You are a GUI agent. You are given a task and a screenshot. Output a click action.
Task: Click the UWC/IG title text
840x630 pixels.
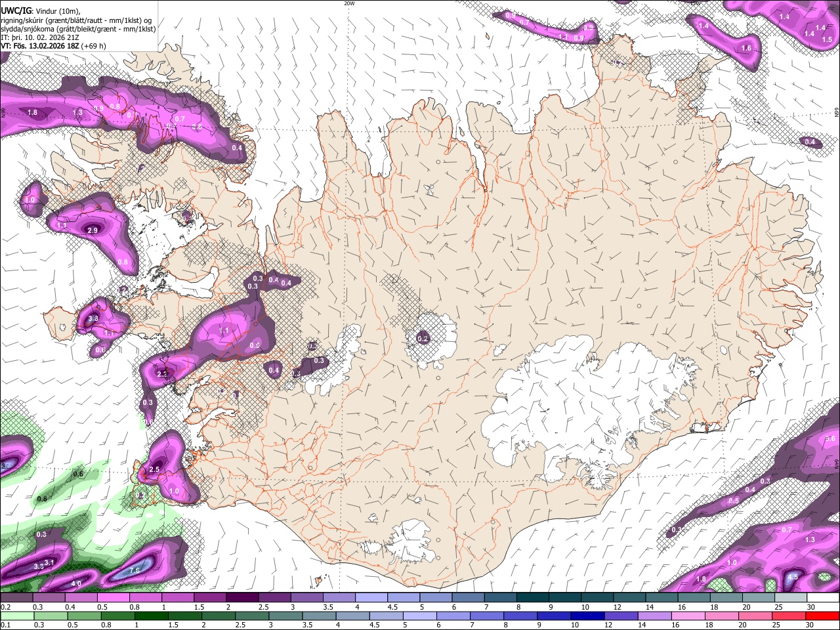(x=15, y=10)
